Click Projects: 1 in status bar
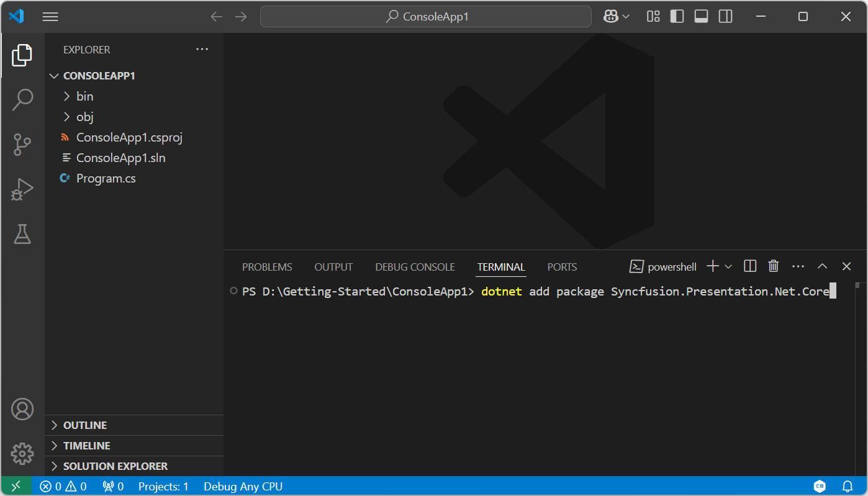 tap(163, 487)
